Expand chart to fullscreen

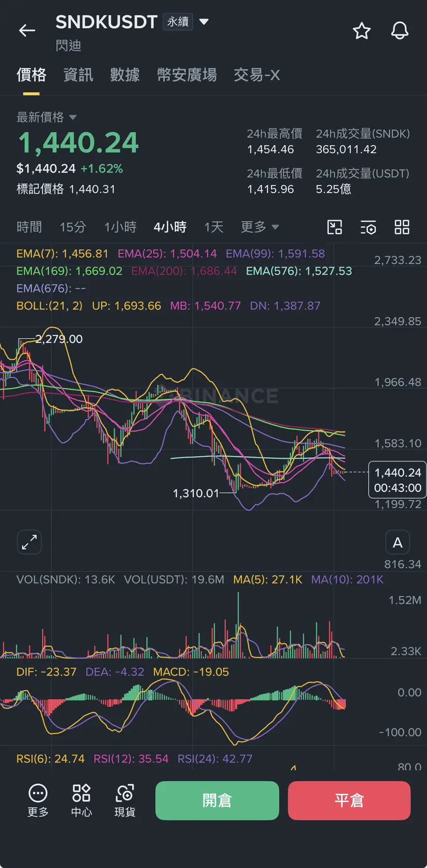[x=29, y=542]
